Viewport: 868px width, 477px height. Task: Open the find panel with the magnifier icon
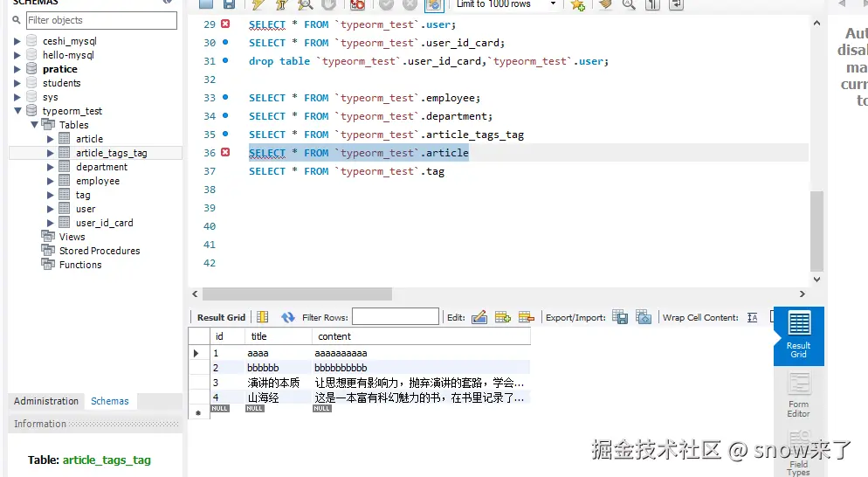pos(629,4)
